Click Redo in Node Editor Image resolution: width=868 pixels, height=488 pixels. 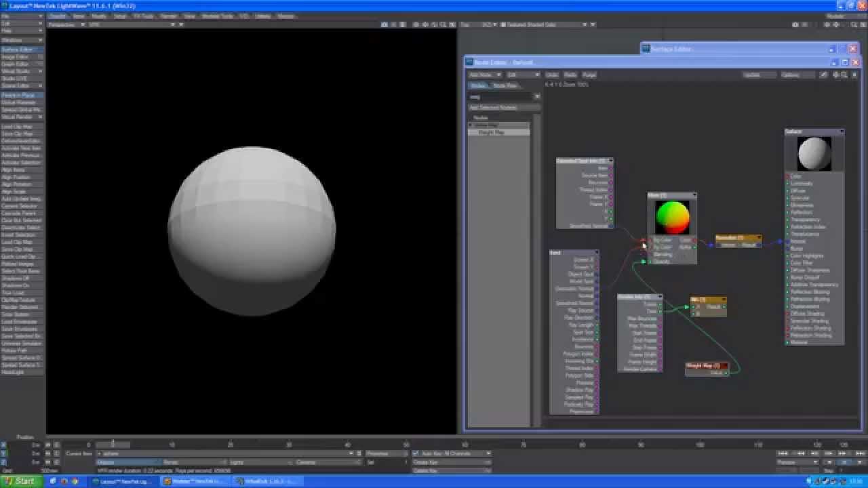point(571,75)
